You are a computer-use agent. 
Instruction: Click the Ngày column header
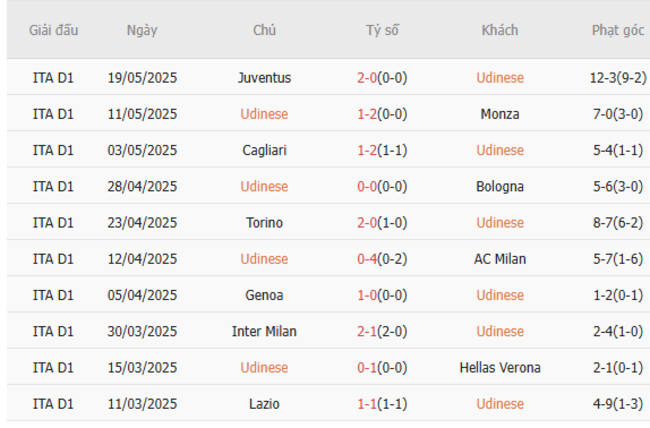142,30
